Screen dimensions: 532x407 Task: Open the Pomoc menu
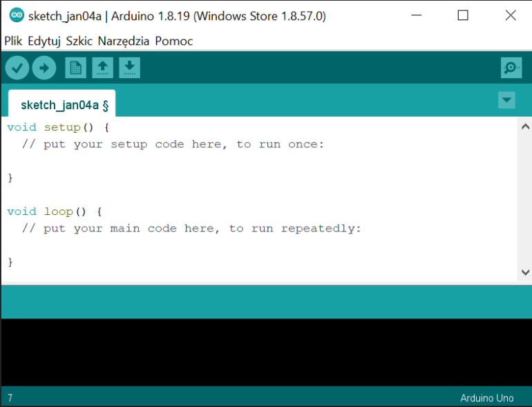[174, 41]
